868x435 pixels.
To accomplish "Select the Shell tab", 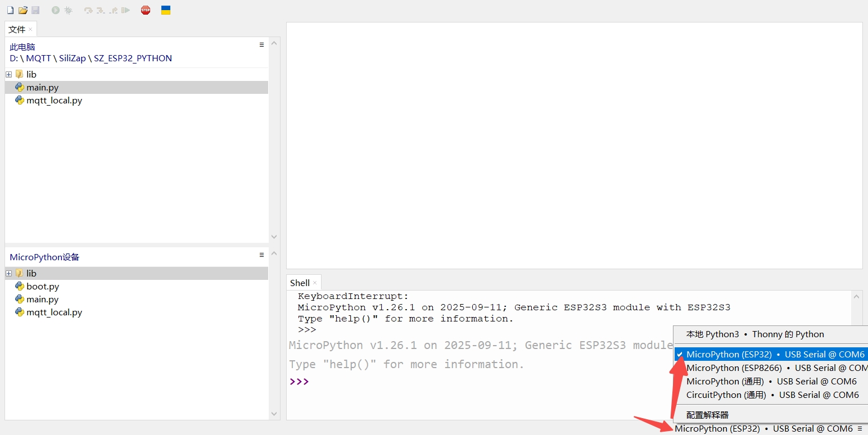I will tap(300, 282).
